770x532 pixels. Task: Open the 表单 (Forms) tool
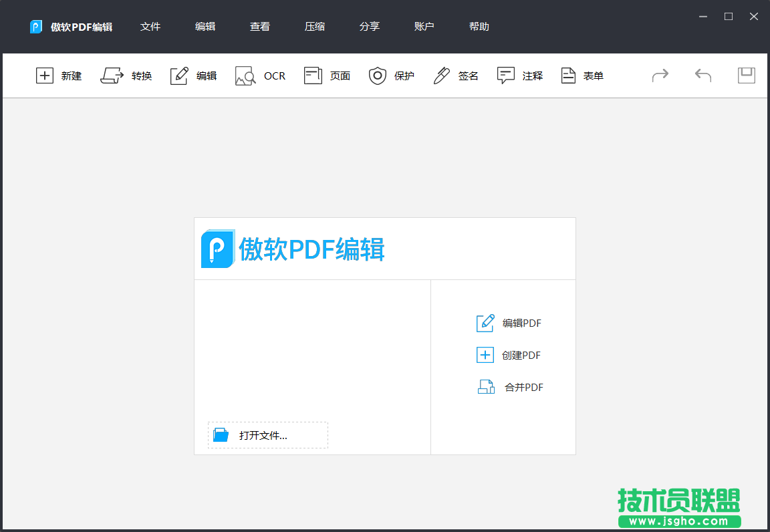coord(582,76)
